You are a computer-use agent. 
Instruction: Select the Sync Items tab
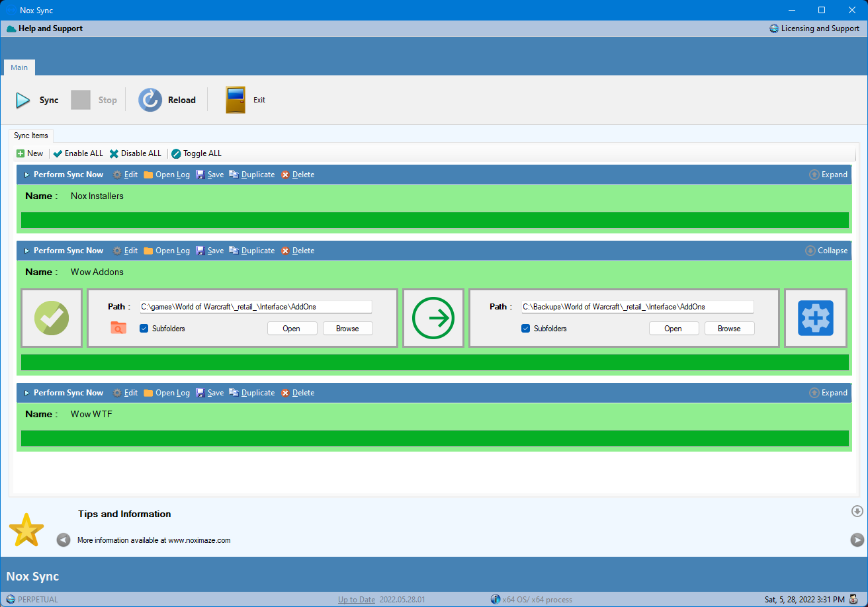click(31, 136)
